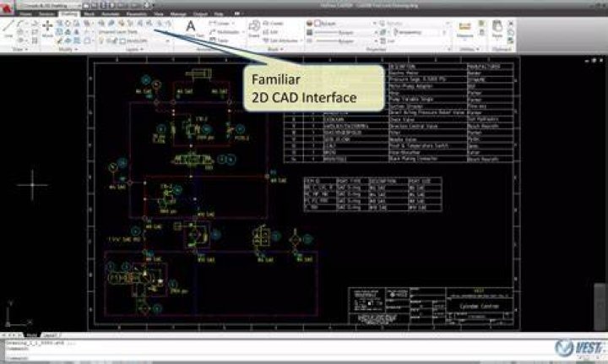Screen dimensions: 608x364
Task: Click the Insert block icon
Action: pyautogui.click(x=254, y=29)
